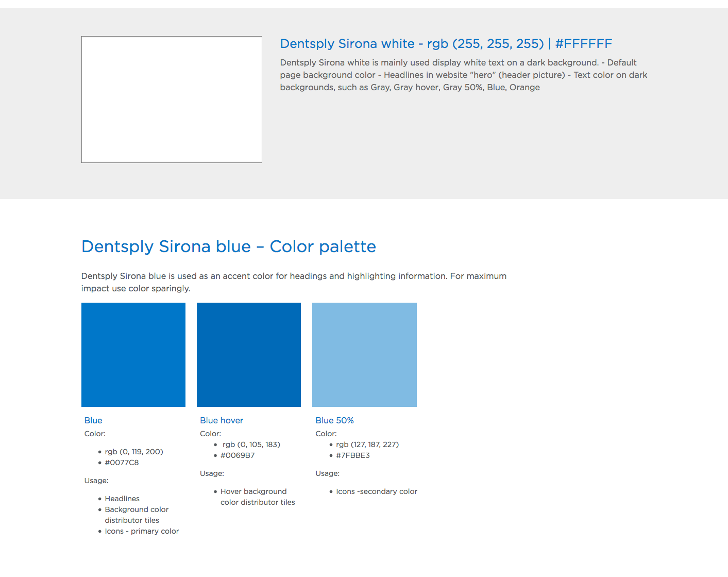Select the Blue hover color swatch
Screen dimensions: 728x577
(x=249, y=355)
